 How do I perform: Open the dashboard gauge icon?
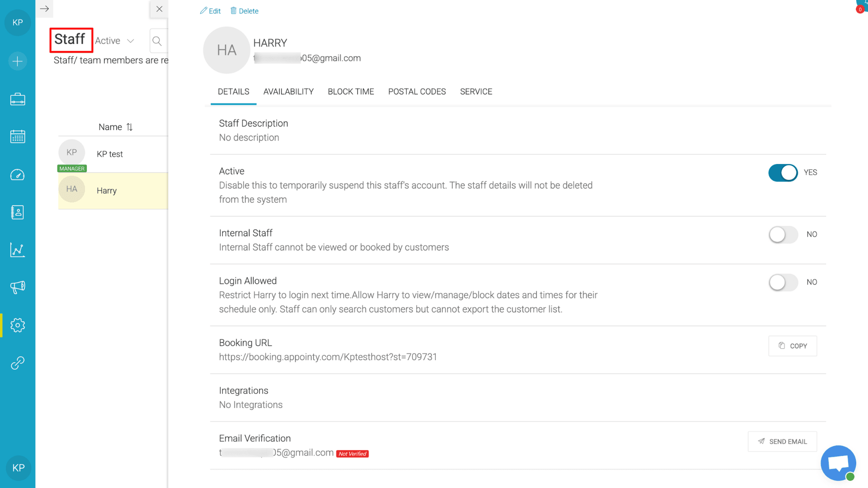point(18,175)
